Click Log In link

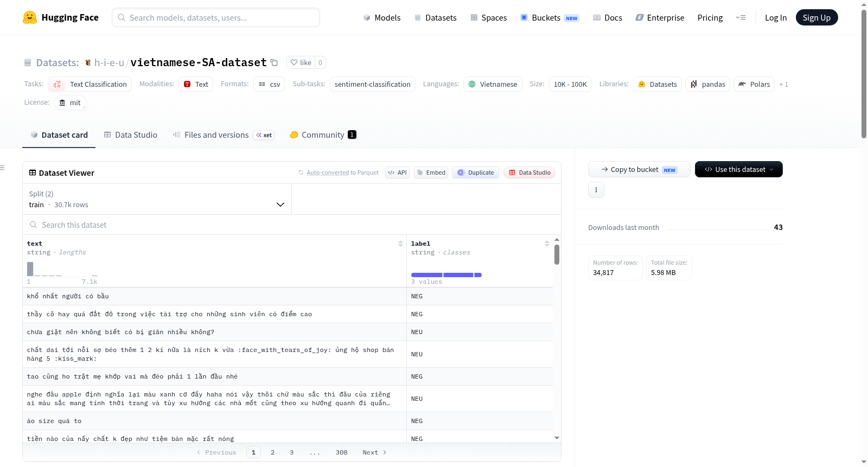[776, 17]
